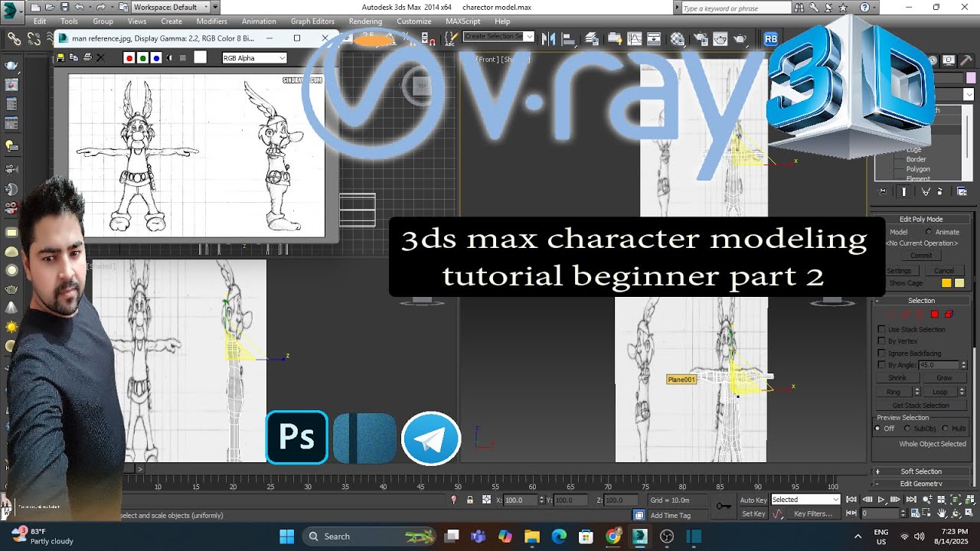This screenshot has height=551, width=980.
Task: Select the SubObj preview selection radio button
Action: click(x=907, y=429)
